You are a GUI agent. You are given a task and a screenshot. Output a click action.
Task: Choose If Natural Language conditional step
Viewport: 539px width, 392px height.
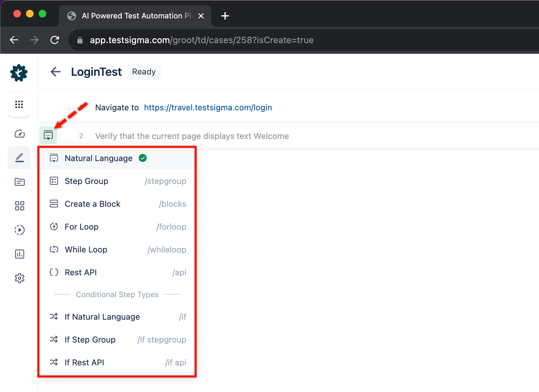coord(117,317)
